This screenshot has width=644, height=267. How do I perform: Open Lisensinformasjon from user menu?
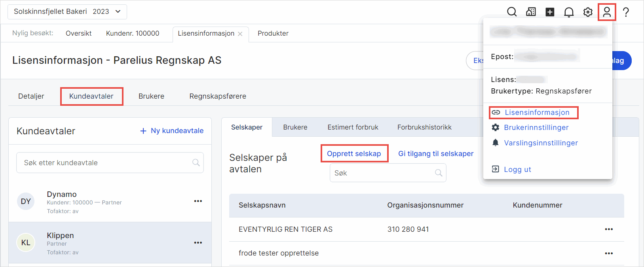[537, 113]
